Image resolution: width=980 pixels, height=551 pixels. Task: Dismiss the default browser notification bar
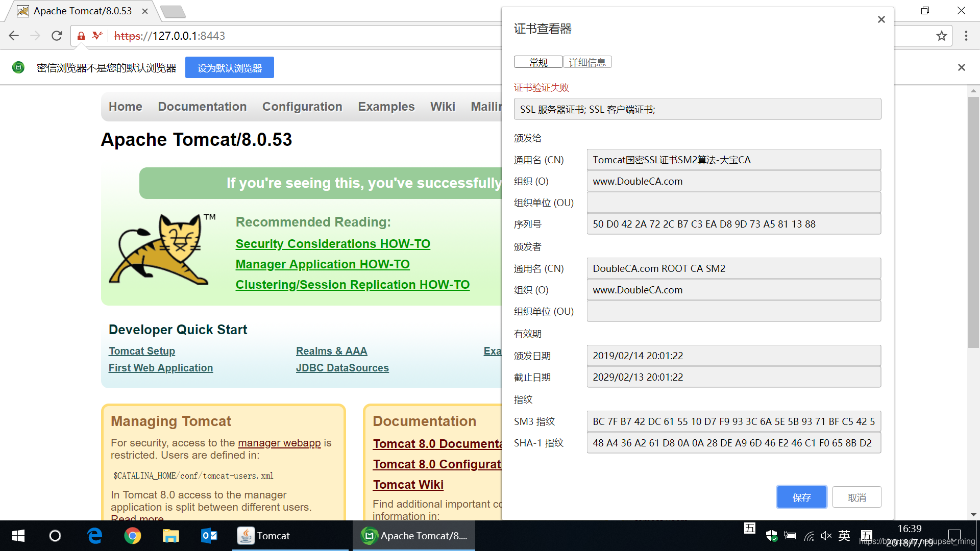(x=962, y=67)
